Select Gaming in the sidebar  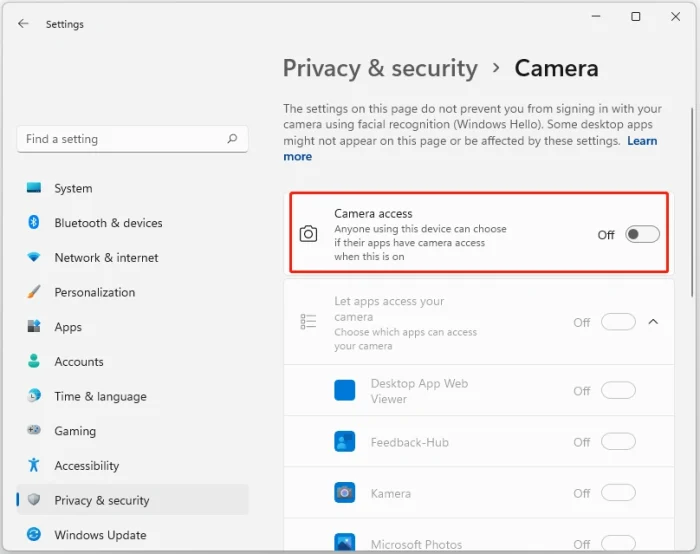pyautogui.click(x=132, y=430)
